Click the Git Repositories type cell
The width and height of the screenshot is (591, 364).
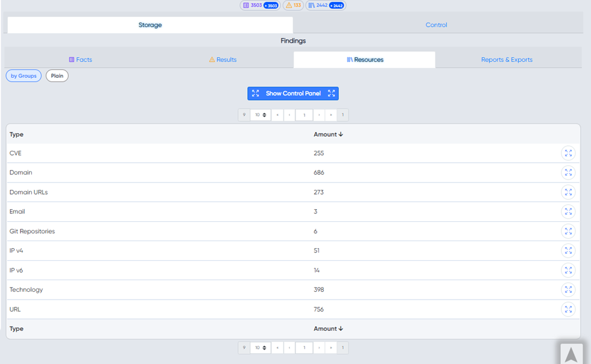click(32, 231)
